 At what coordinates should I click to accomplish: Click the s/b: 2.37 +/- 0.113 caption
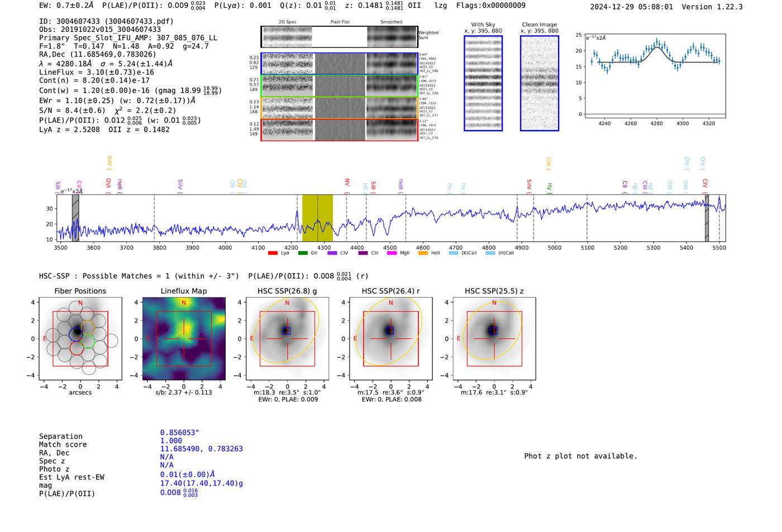pyautogui.click(x=184, y=392)
